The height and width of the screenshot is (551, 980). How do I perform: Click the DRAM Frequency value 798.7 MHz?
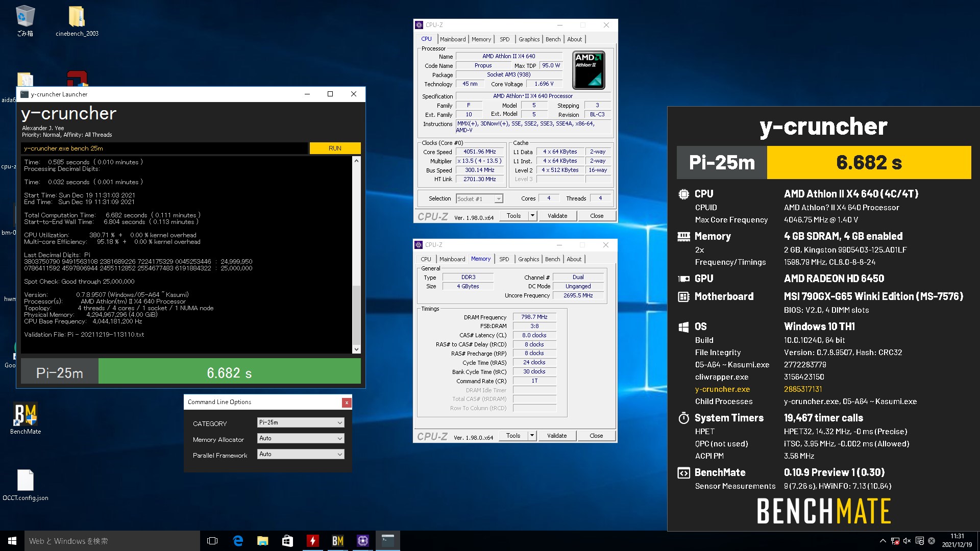tap(534, 317)
